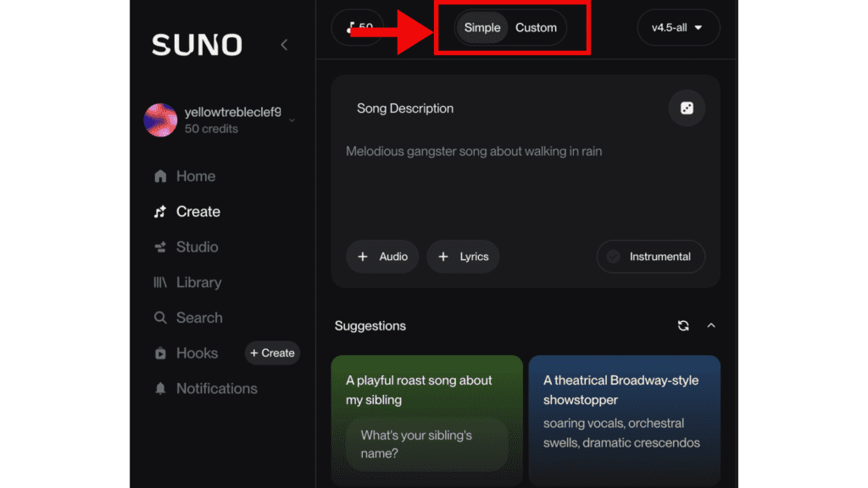Switch to Simple mode
Image resolution: width=868 pixels, height=488 pixels.
click(482, 27)
